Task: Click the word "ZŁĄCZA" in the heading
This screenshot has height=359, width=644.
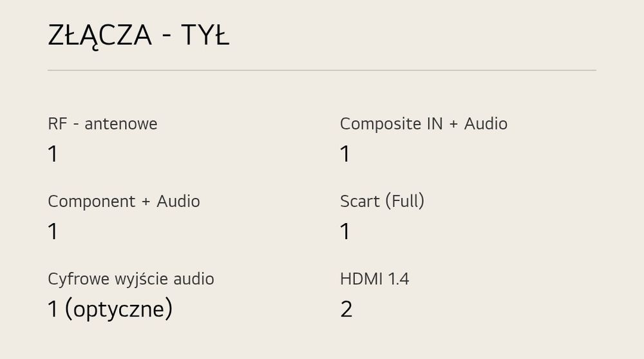Action: pos(100,35)
